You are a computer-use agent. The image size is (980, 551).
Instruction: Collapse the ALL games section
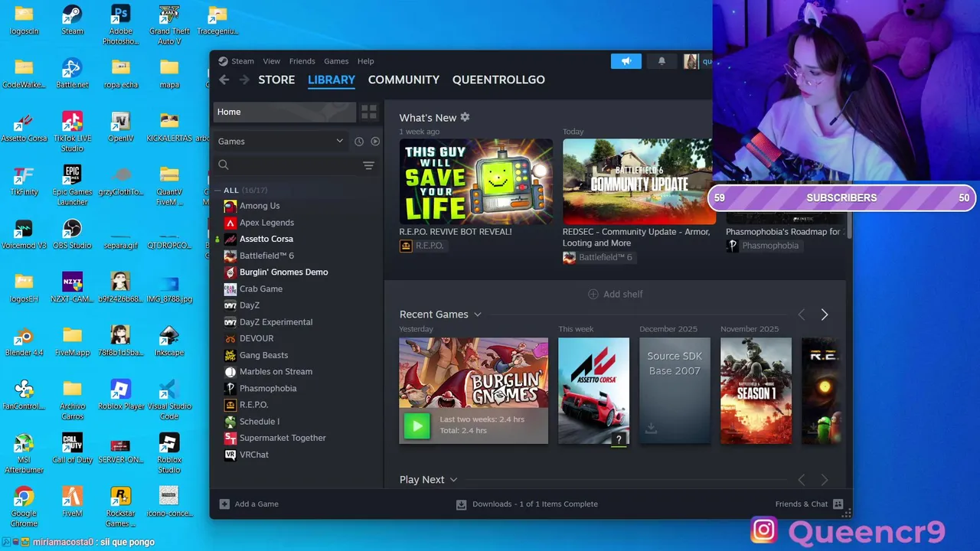219,191
